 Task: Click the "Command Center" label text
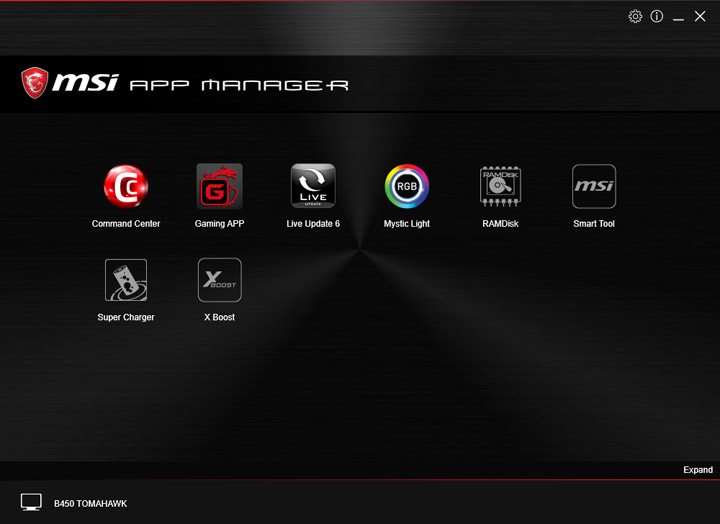(x=126, y=224)
